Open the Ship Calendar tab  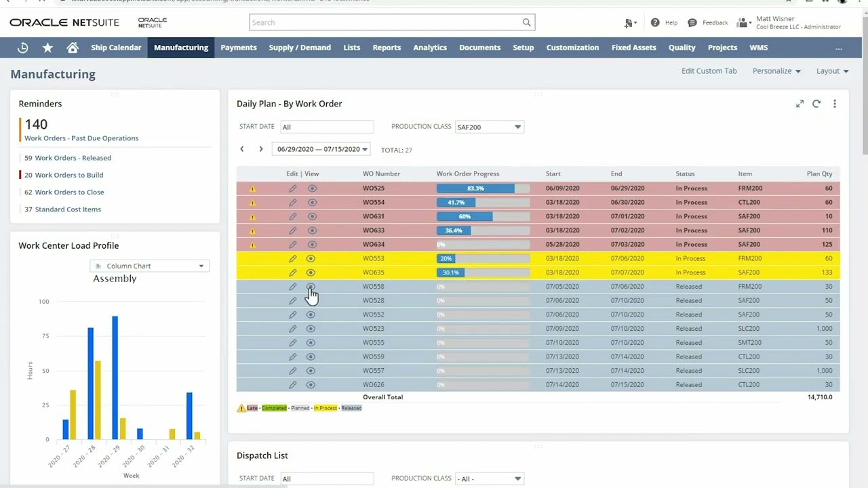tap(116, 47)
